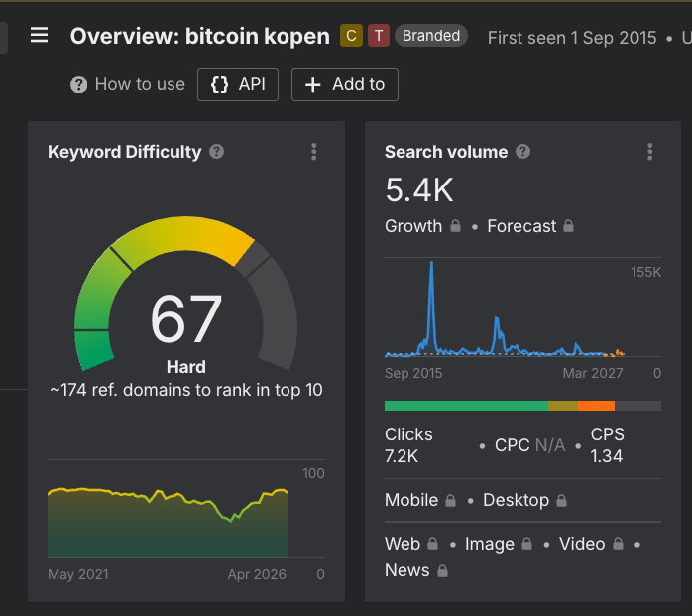
Task: Click the Sep 2015 axis label
Action: click(413, 373)
